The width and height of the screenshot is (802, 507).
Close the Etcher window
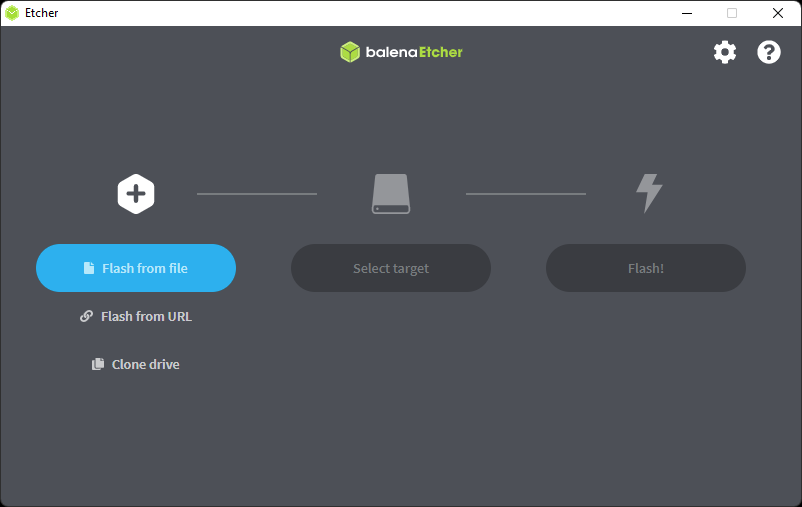(x=778, y=13)
